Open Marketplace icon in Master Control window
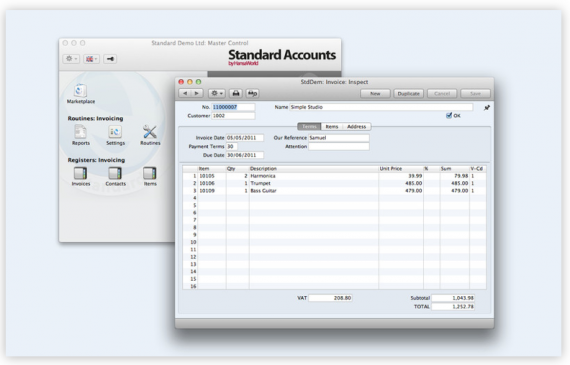Image resolution: width=570 pixels, height=365 pixels. pos(80,91)
